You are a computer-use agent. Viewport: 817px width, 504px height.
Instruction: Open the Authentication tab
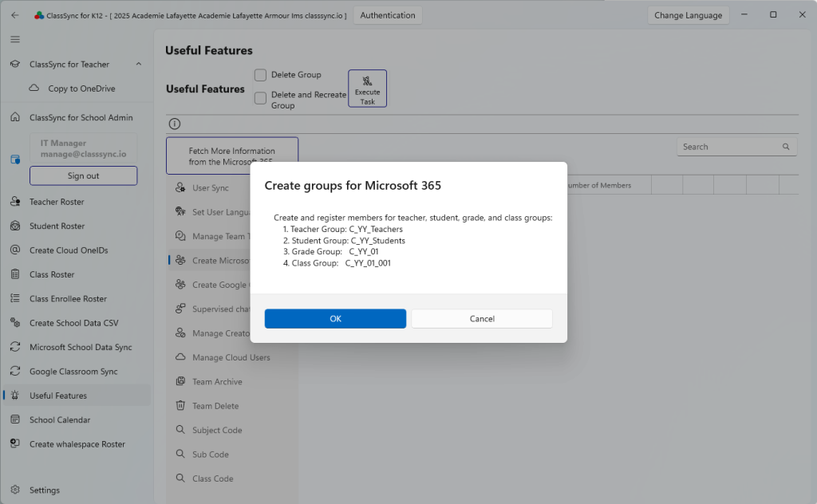point(388,15)
